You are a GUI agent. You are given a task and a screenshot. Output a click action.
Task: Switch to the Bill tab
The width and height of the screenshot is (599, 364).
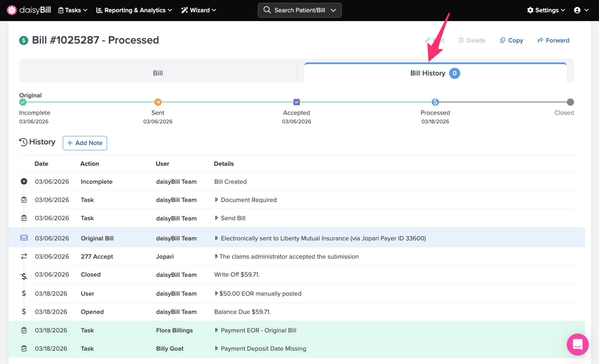158,73
